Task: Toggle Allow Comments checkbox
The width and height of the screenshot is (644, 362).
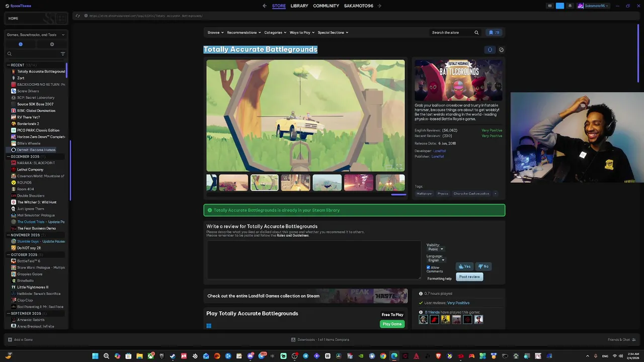Action: coord(429,267)
